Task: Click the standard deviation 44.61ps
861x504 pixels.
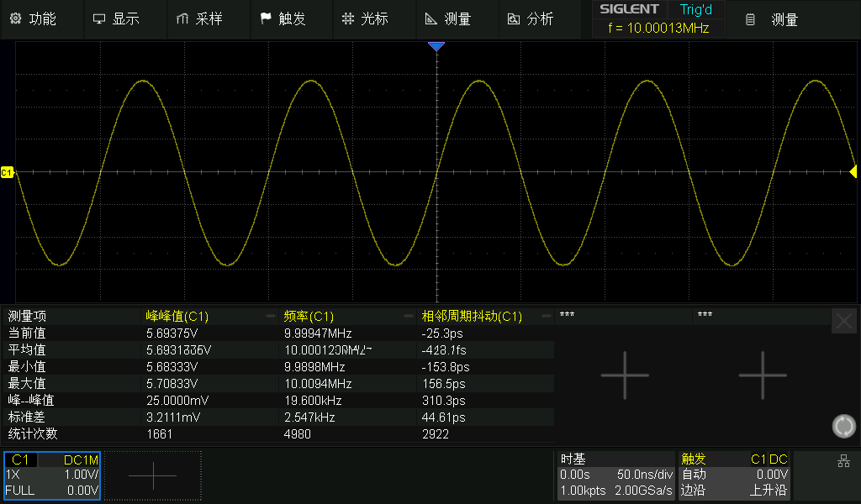Action: coord(444,417)
